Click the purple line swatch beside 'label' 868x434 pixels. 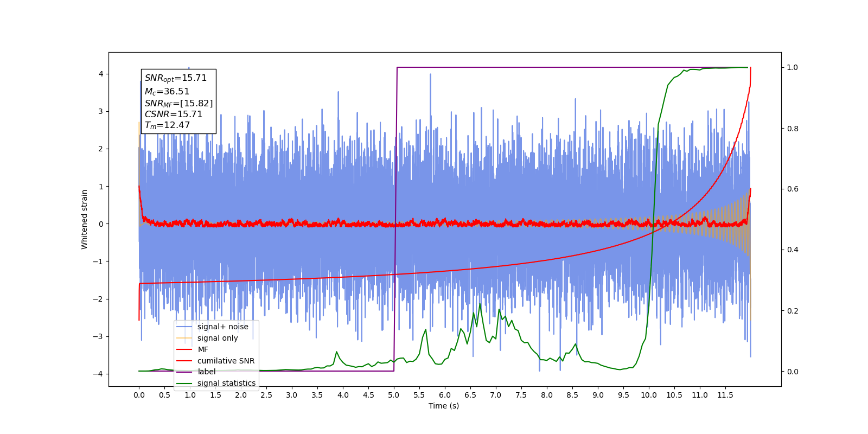click(x=184, y=372)
